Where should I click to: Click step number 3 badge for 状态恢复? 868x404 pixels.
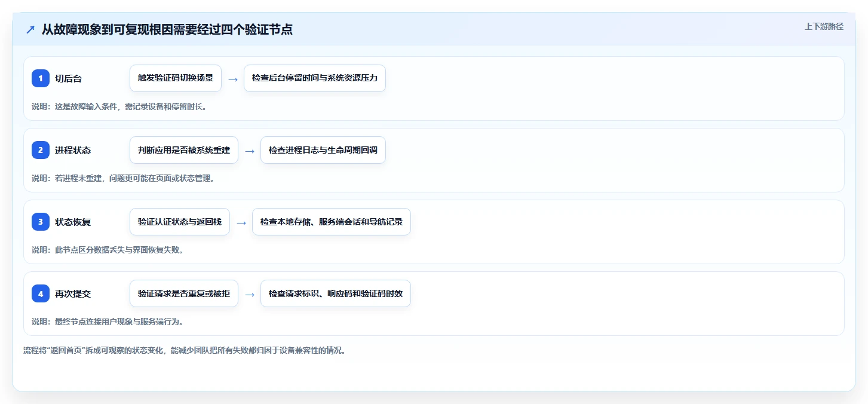click(41, 222)
